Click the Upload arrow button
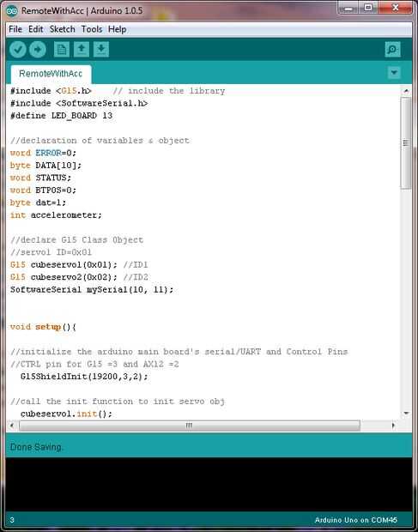Viewport: 418px width, 532px height. (x=38, y=50)
